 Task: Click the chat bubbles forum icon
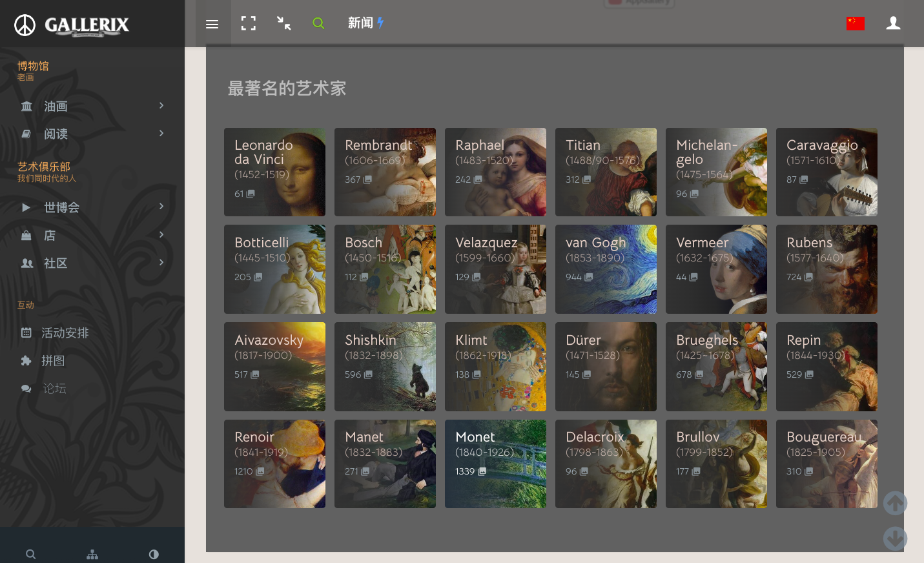[x=26, y=388]
